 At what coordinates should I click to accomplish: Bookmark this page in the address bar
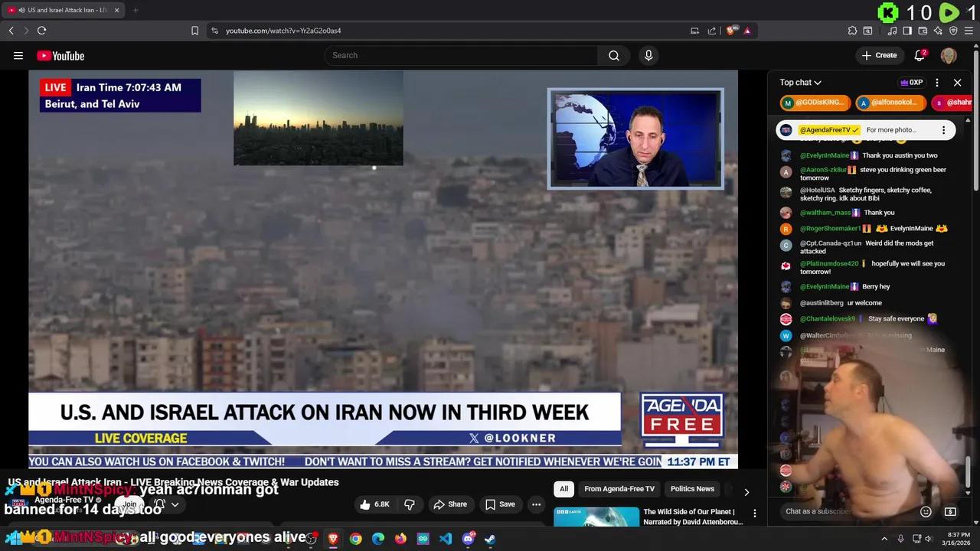[194, 31]
